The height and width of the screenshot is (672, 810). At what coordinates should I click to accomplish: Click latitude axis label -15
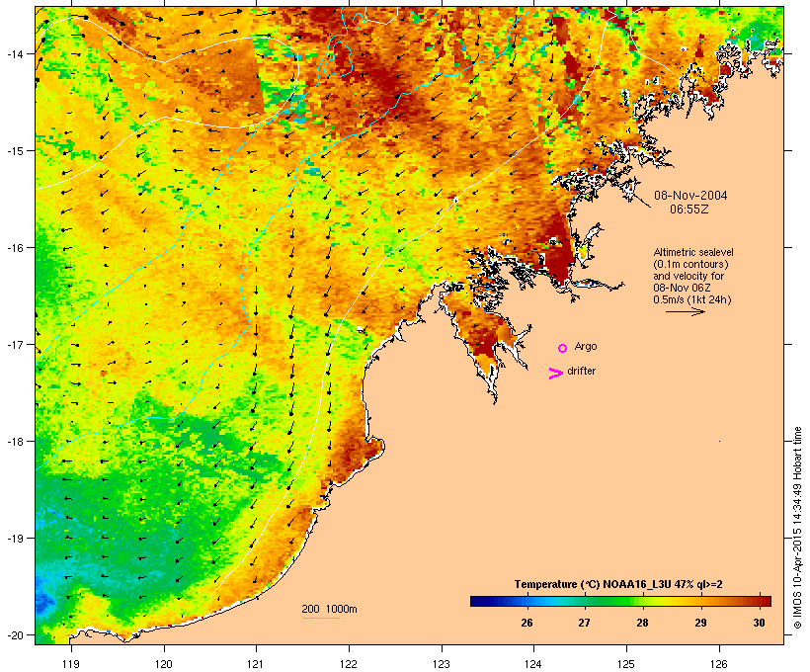click(14, 151)
